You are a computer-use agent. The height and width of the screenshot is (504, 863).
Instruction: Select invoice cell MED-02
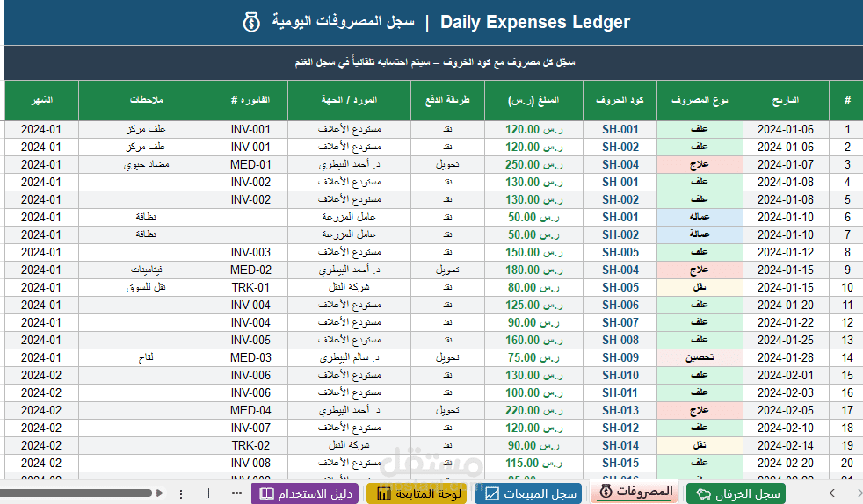pos(250,270)
